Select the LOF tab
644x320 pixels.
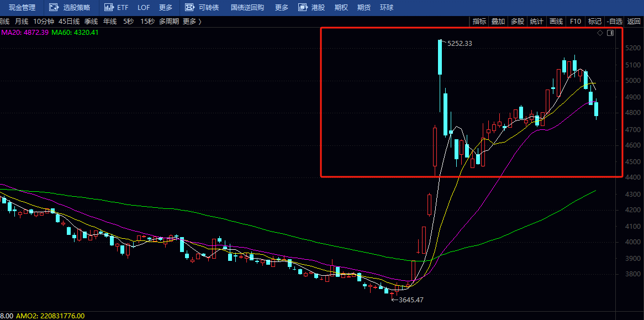click(x=144, y=7)
